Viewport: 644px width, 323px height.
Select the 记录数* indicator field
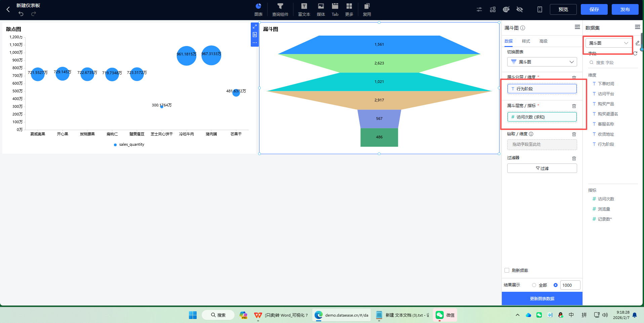(605, 219)
